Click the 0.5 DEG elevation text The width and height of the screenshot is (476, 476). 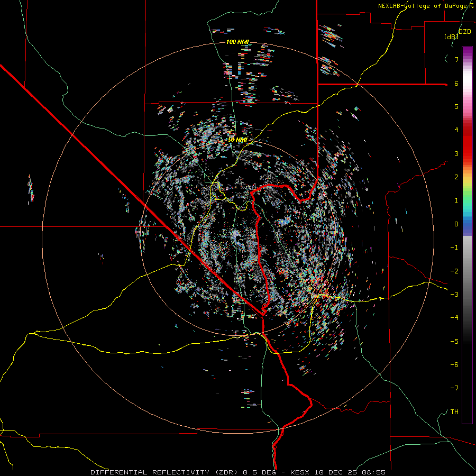click(259, 472)
